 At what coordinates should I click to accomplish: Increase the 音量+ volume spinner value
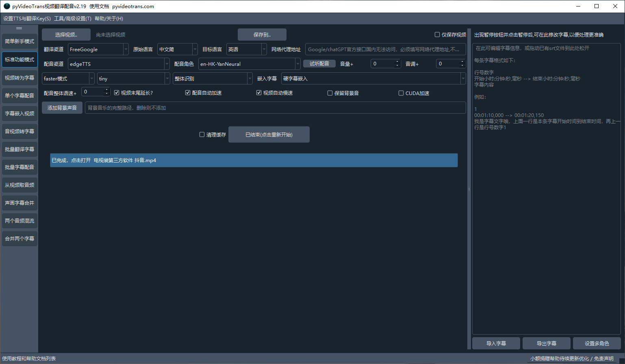click(x=397, y=62)
